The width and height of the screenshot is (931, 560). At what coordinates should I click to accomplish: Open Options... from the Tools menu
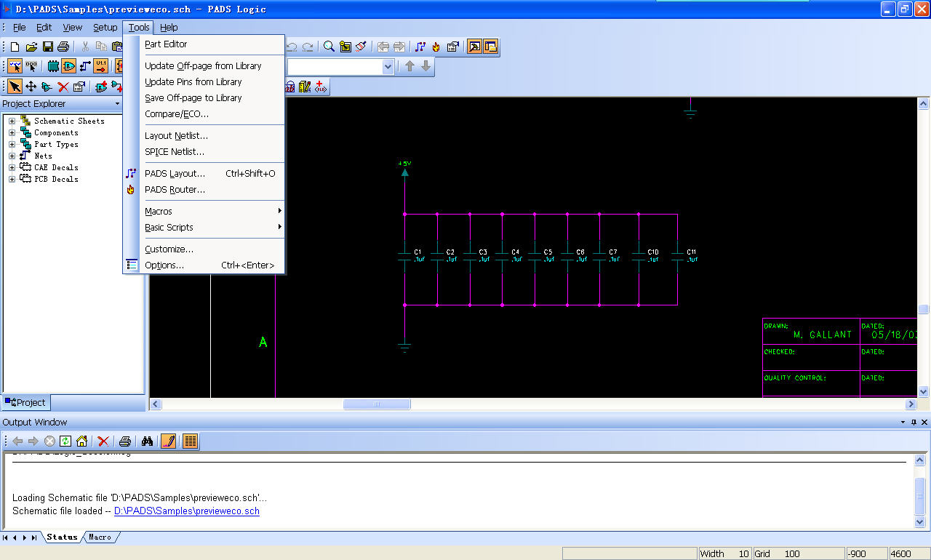pyautogui.click(x=204, y=265)
